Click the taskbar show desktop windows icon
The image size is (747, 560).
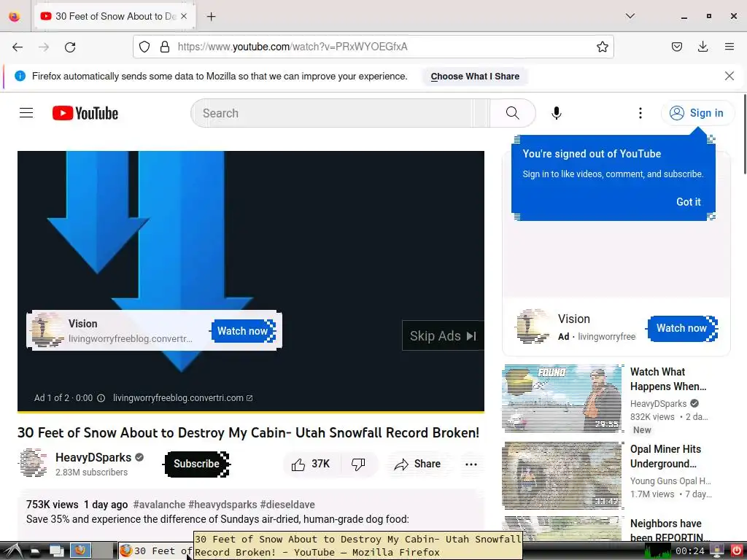click(x=57, y=551)
